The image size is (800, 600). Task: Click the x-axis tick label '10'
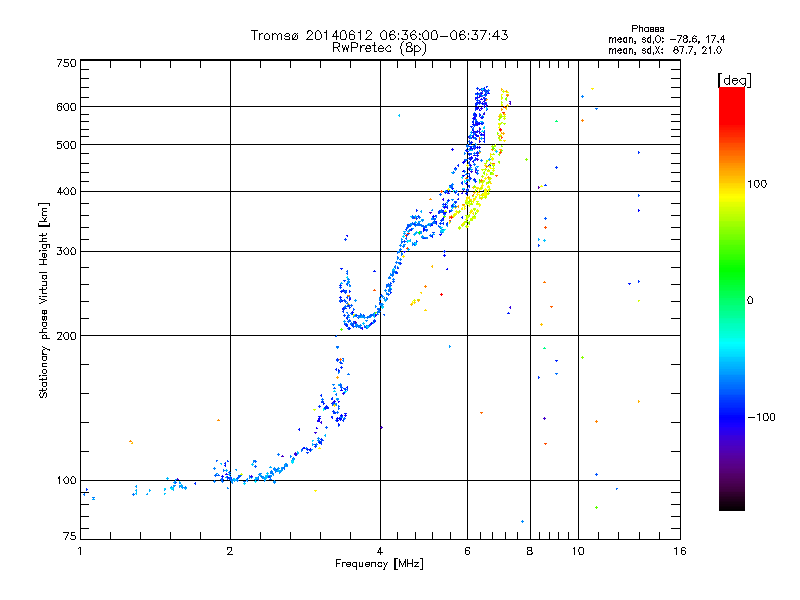[x=578, y=551]
